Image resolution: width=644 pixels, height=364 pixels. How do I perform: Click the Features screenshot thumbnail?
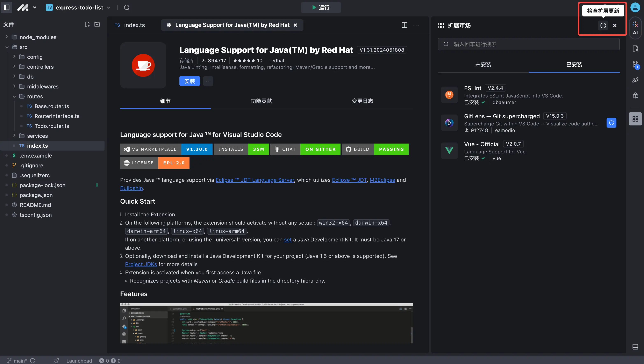pyautogui.click(x=267, y=323)
